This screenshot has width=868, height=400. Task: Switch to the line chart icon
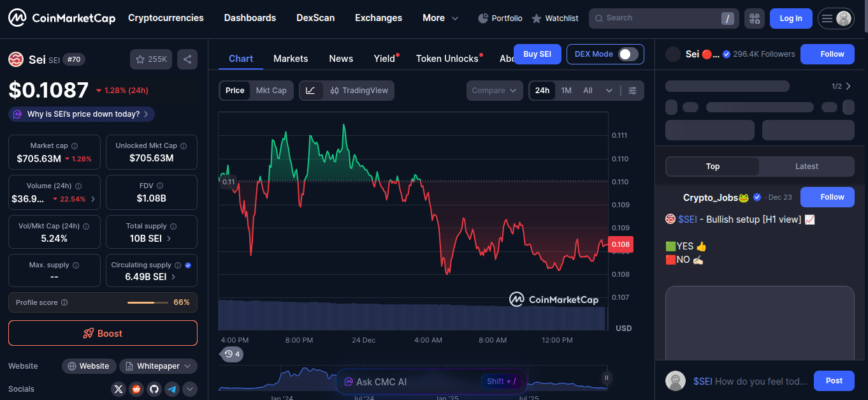(310, 91)
